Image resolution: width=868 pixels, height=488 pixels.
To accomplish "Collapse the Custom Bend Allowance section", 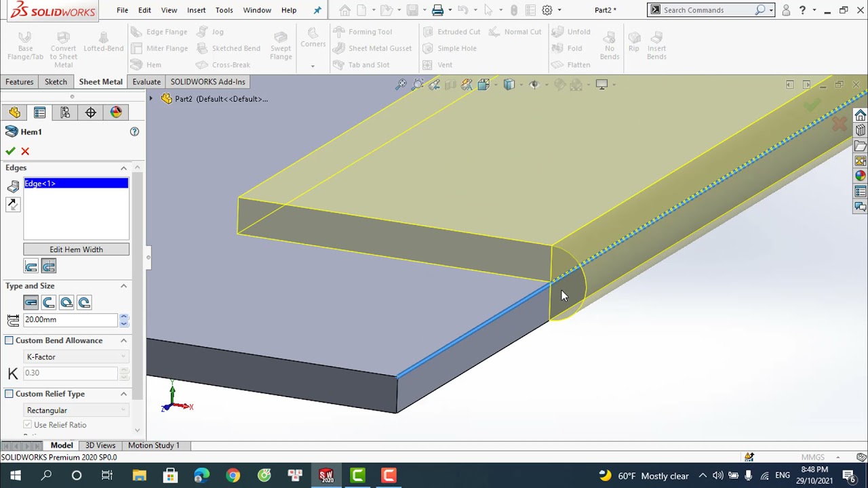I will 123,340.
